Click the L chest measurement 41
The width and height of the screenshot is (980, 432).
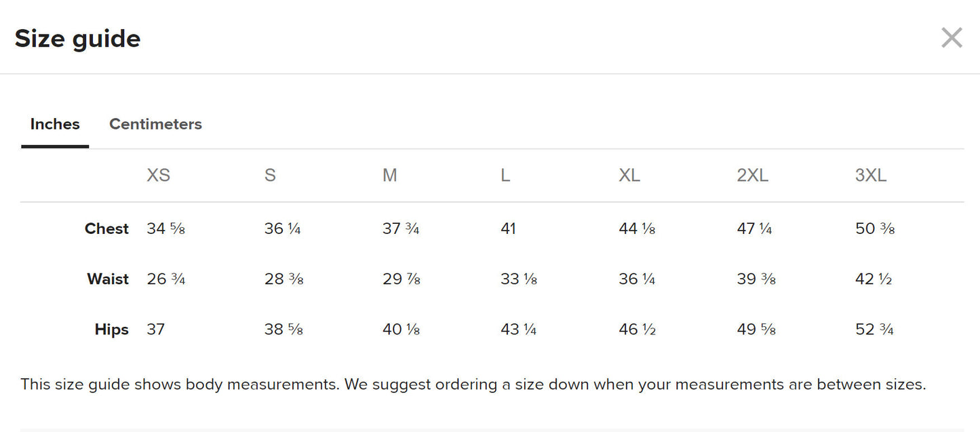pos(508,229)
